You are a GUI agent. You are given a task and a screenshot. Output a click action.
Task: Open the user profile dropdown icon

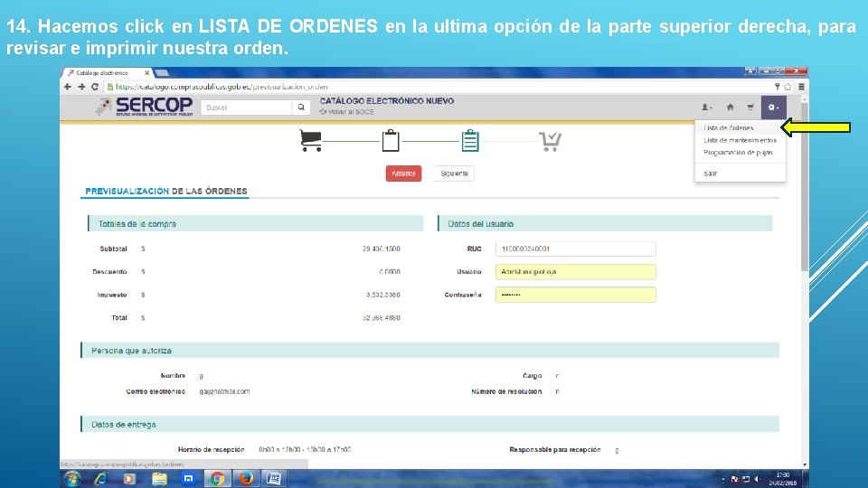(x=707, y=108)
